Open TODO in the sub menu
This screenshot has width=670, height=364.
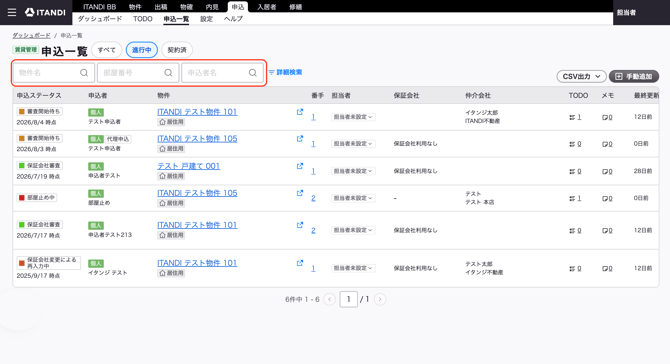(x=143, y=19)
